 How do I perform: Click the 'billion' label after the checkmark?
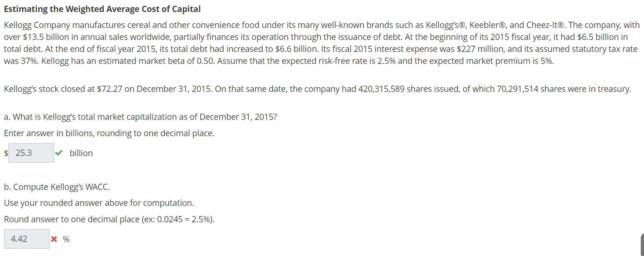pyautogui.click(x=81, y=153)
